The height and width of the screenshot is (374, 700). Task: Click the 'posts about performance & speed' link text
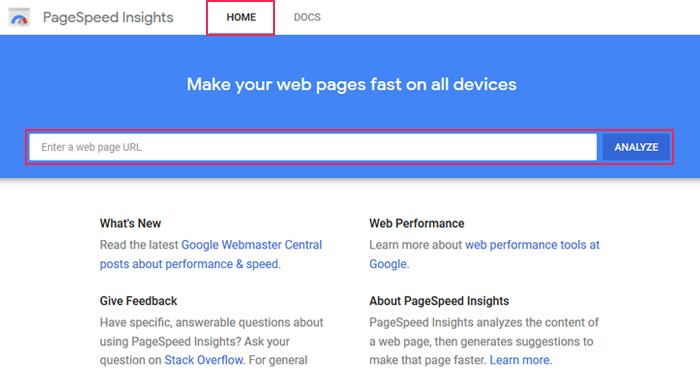click(189, 264)
